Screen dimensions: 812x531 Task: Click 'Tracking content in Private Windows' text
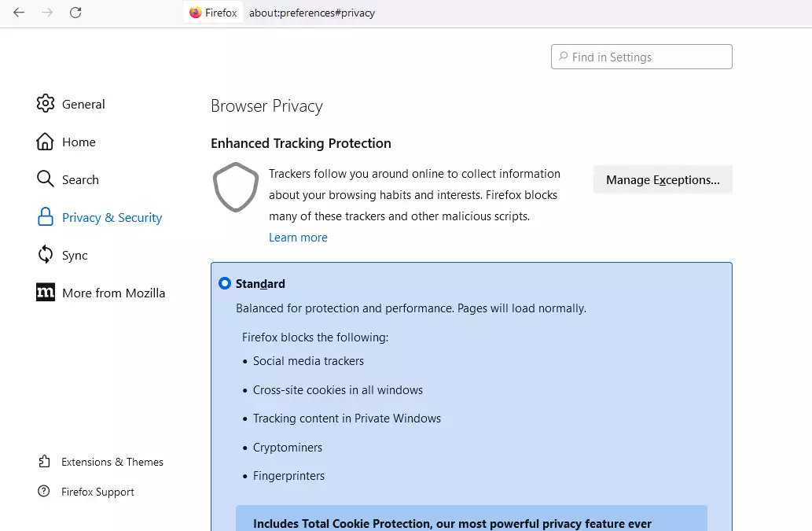coord(347,419)
